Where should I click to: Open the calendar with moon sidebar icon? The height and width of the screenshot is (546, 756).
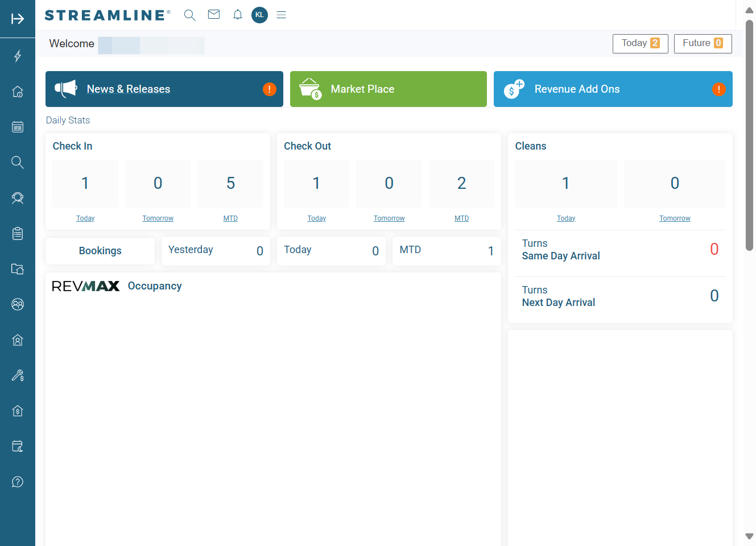click(x=18, y=446)
